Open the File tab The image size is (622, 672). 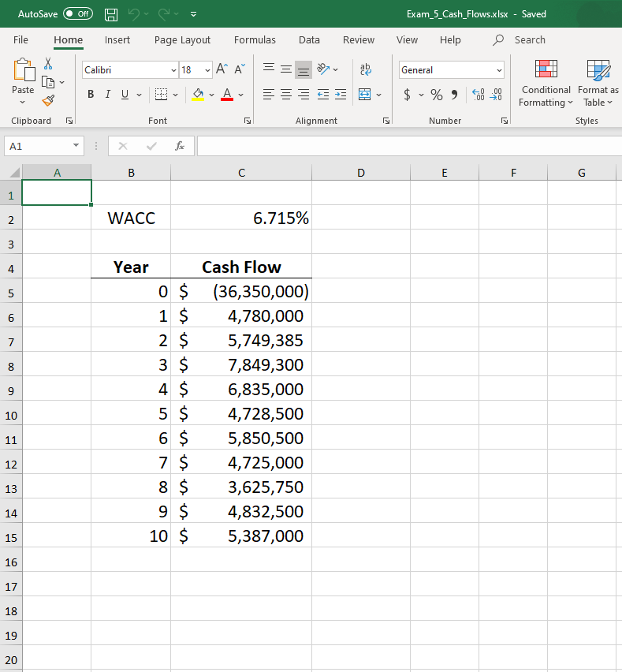point(20,40)
